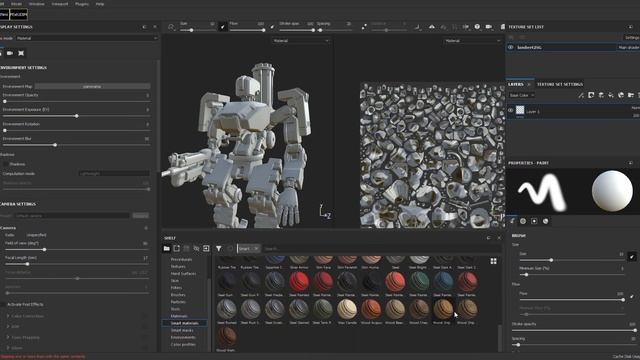The image size is (640, 360).
Task: Add a paint layer from Layers toolbar
Action: click(x=601, y=95)
